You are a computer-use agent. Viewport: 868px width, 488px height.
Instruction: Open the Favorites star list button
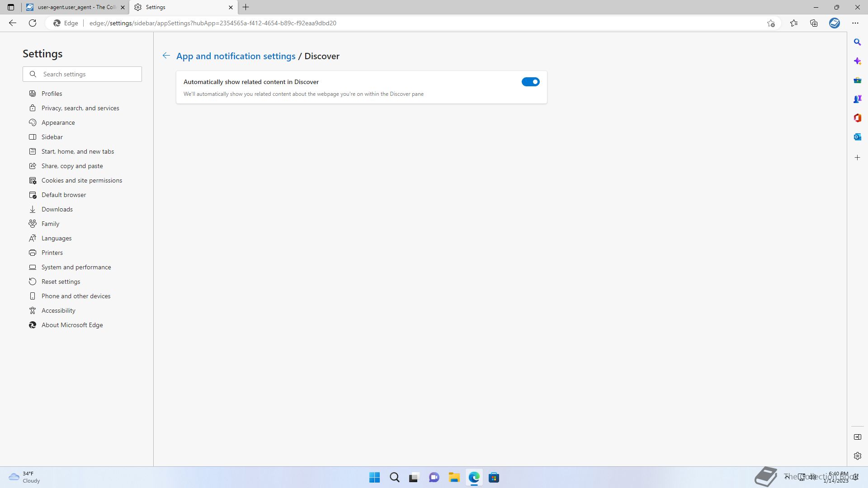click(x=793, y=23)
